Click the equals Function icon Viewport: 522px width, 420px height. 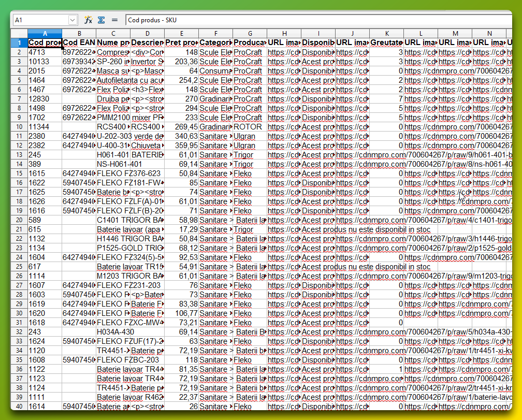[114, 20]
